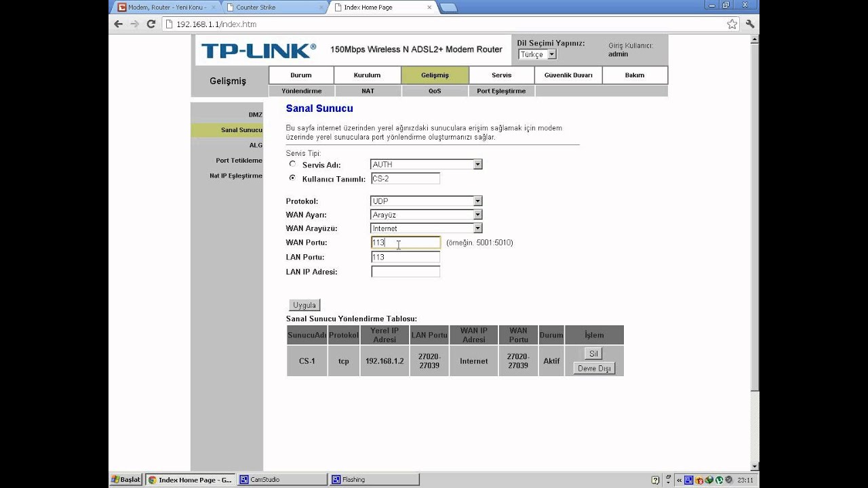868x488 pixels.
Task: Open the Türkçe language dropdown
Action: click(x=537, y=54)
